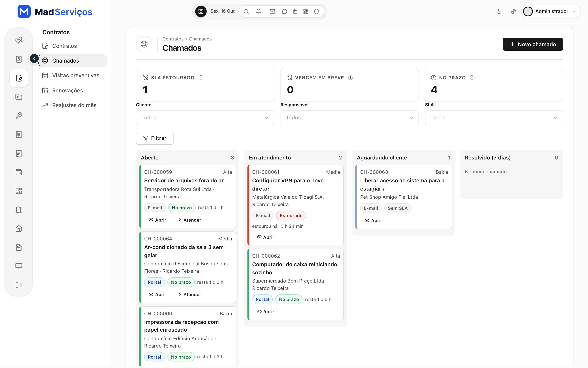Open the wrench sidebar icon
Image resolution: width=588 pixels, height=368 pixels.
tap(19, 115)
